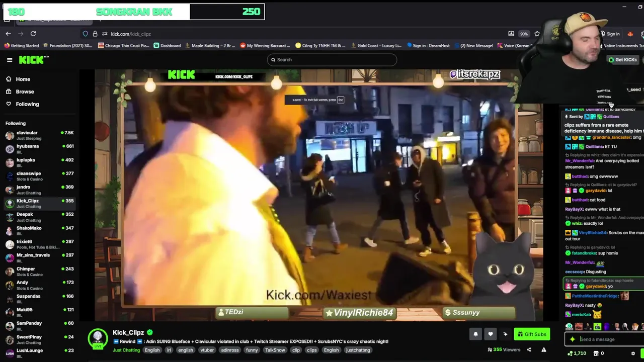Open the chat shop store icon
The image size is (644, 362).
pyautogui.click(x=597, y=353)
